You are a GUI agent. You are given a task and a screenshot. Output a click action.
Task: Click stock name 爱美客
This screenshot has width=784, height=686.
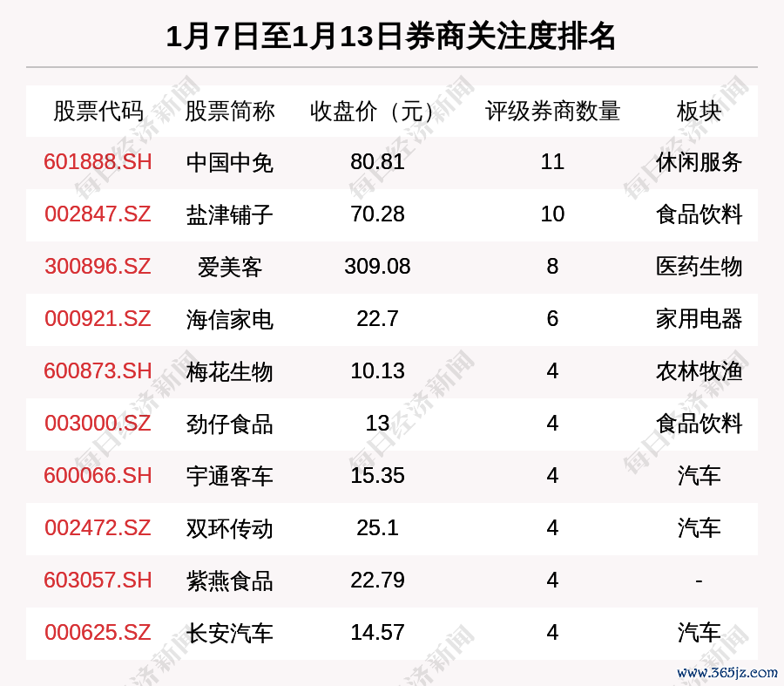click(229, 267)
